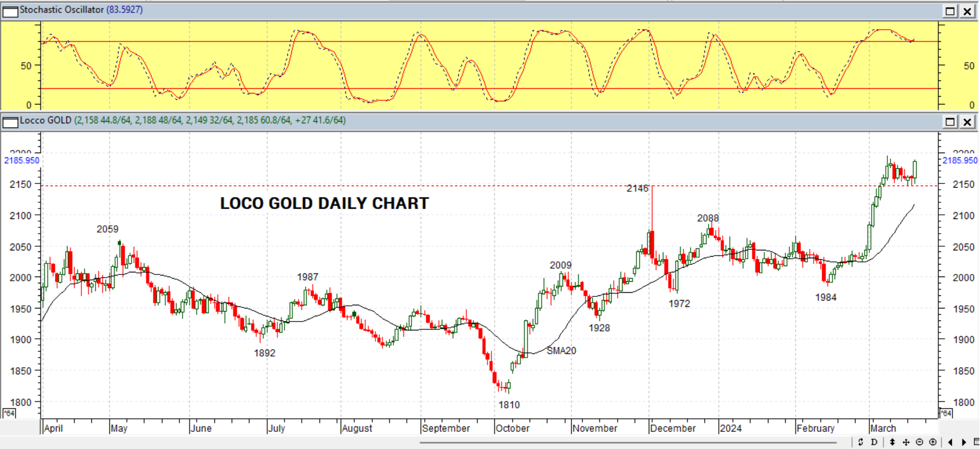
Task: Click the 1892 price annotation
Action: coord(264,353)
